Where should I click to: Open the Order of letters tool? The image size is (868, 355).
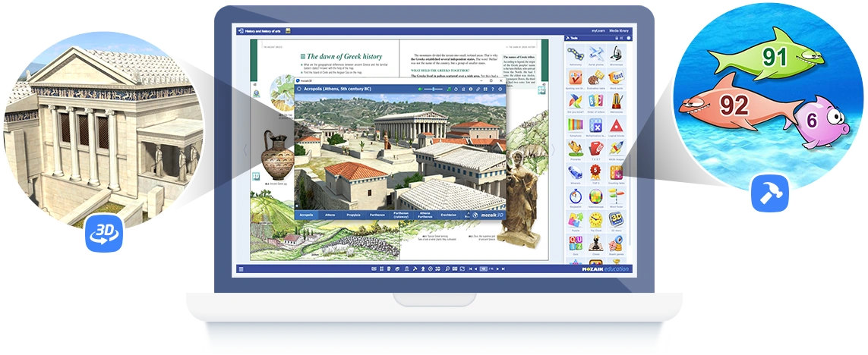(x=595, y=103)
